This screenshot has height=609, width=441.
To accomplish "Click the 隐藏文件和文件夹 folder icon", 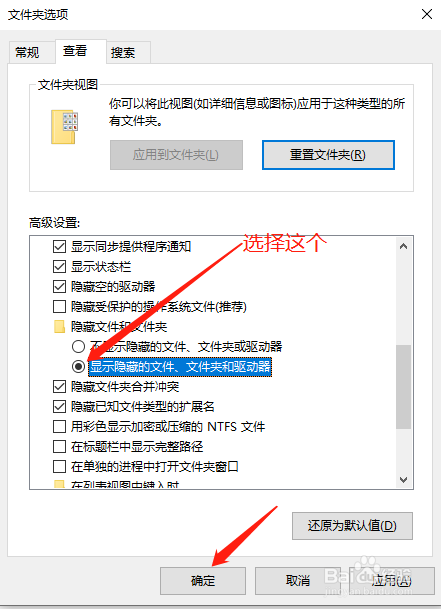I will [59, 327].
